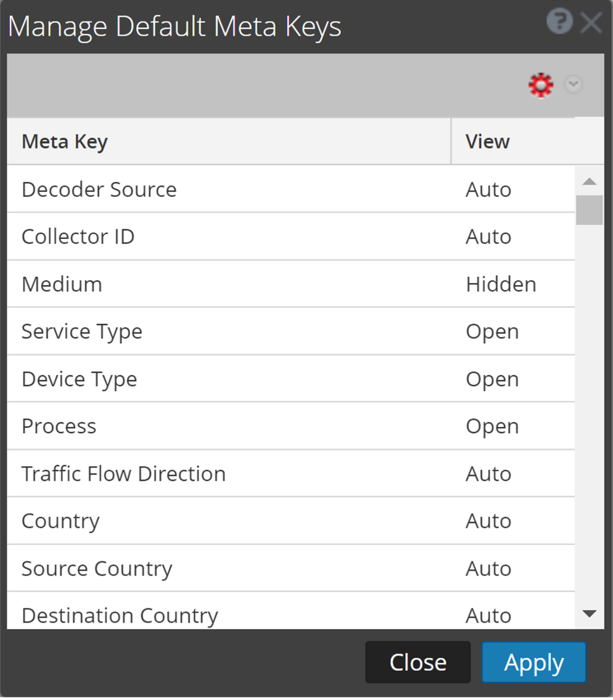Select the Decoder Source row
This screenshot has width=613, height=700.
coord(99,189)
